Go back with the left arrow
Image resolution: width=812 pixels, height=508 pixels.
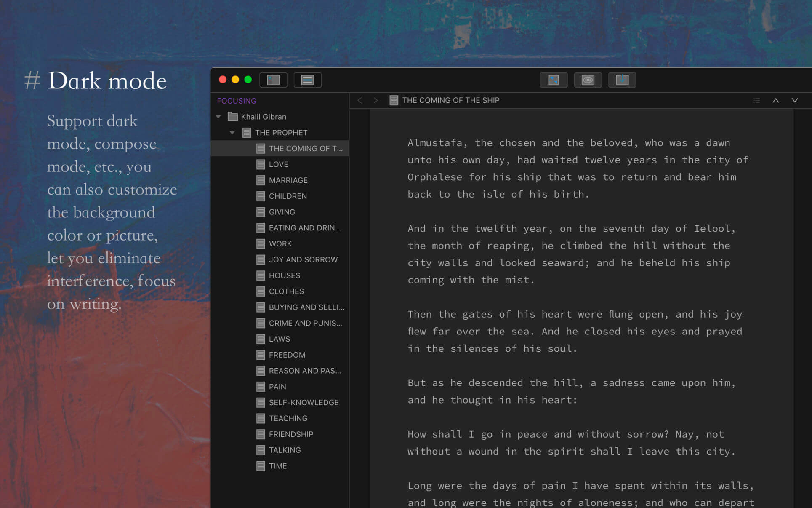359,100
